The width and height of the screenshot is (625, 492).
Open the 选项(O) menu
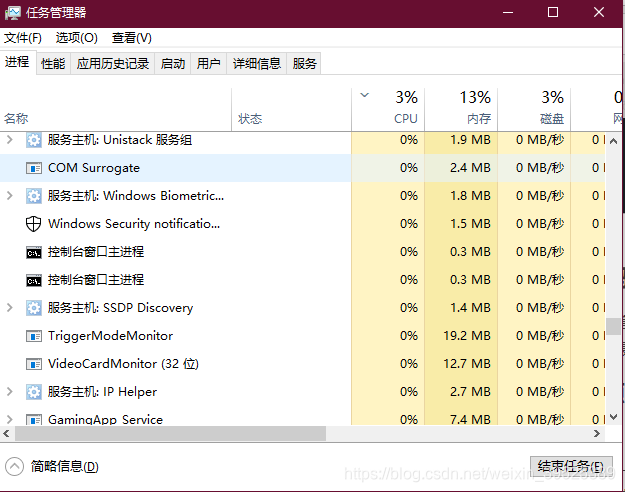click(77, 38)
